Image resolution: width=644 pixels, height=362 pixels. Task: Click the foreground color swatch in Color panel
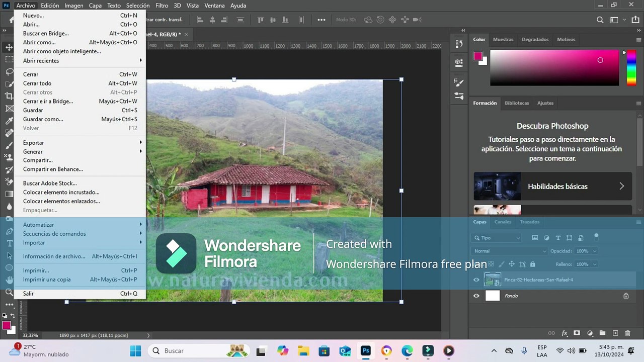478,56
